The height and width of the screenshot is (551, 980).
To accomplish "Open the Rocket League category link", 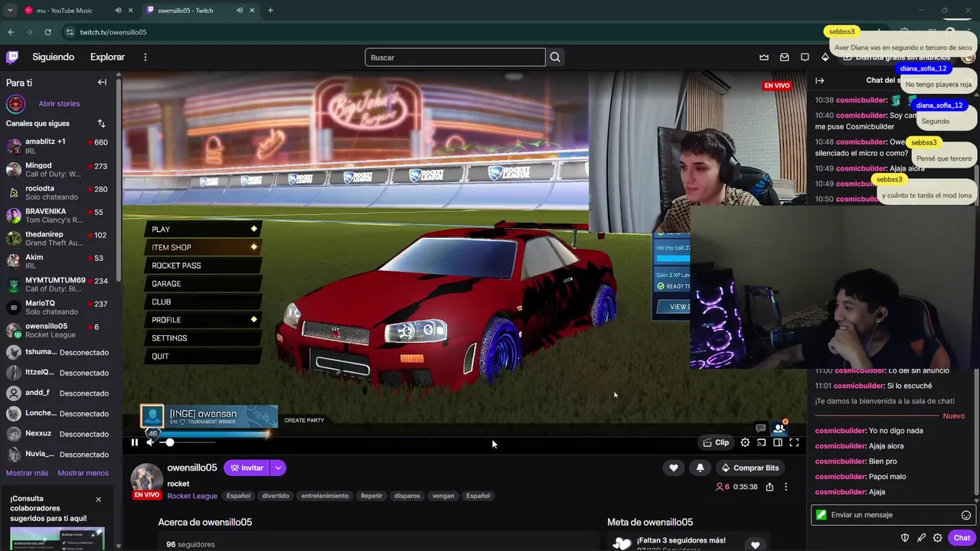I will [x=192, y=496].
